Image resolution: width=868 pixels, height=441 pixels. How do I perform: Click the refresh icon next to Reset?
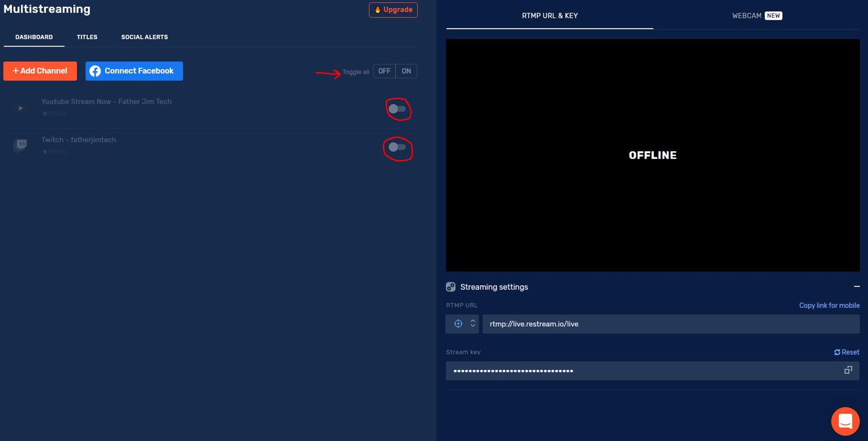pos(837,352)
